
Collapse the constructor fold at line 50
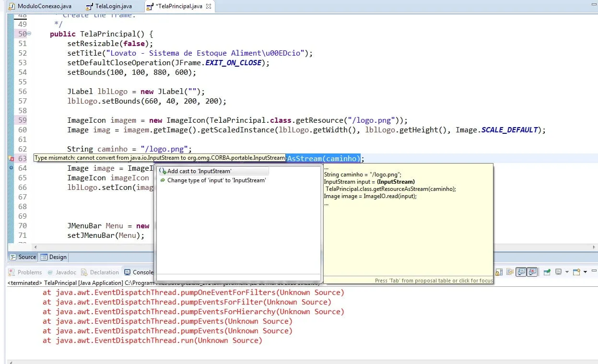(29, 34)
